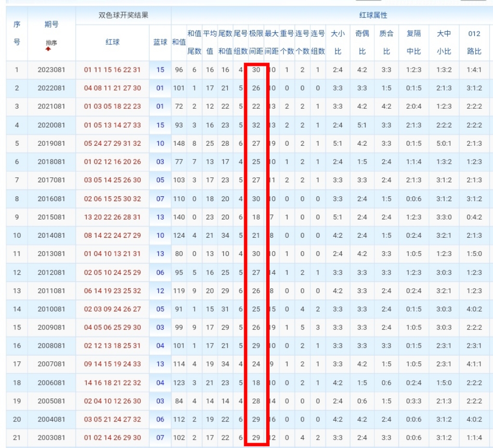The height and width of the screenshot is (448, 493).
Task: Click 大小比 value 5:1 in row 2019081
Action: click(x=337, y=143)
